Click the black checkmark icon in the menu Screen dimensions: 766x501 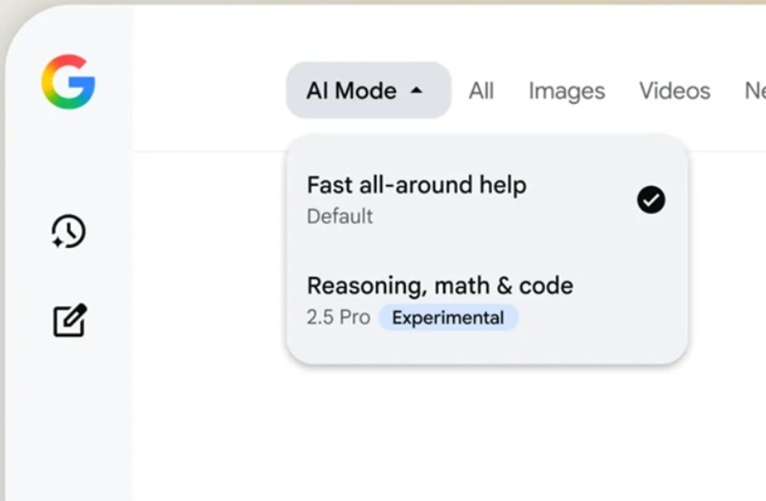[x=651, y=200]
